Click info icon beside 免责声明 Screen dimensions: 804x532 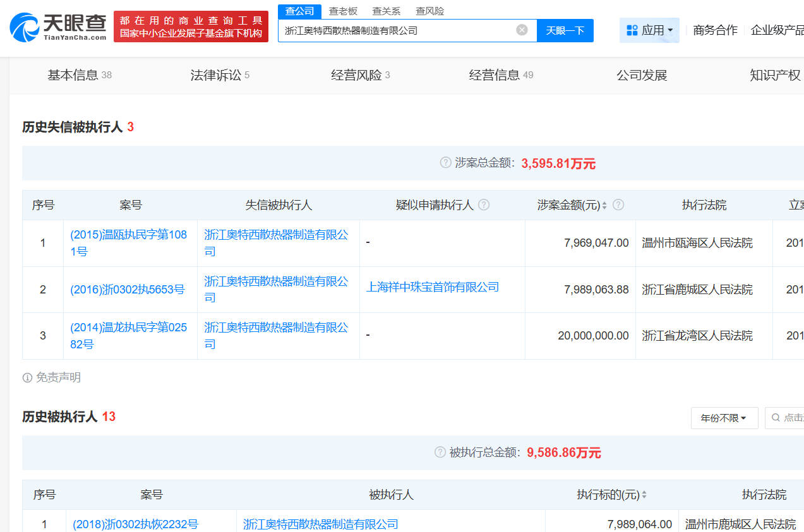pyautogui.click(x=27, y=377)
